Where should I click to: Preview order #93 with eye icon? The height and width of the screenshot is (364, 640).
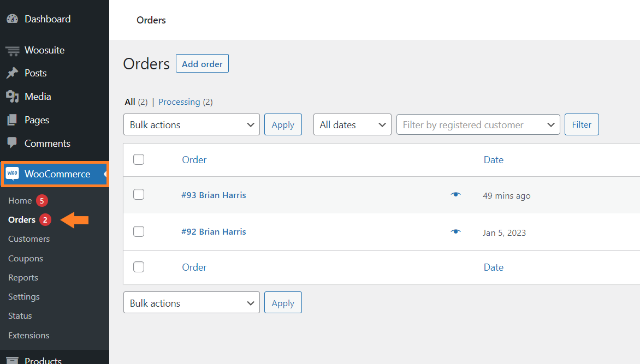pyautogui.click(x=455, y=195)
